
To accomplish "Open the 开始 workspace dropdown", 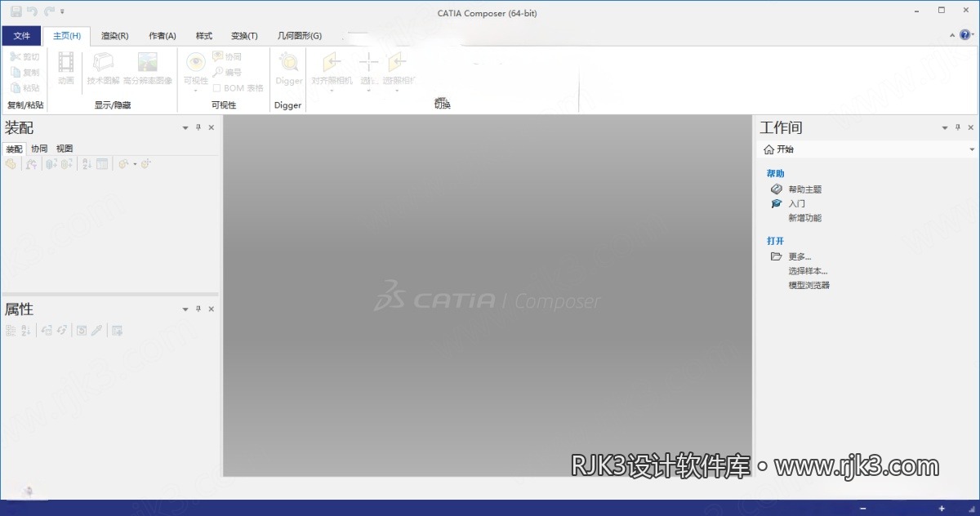I will point(972,150).
